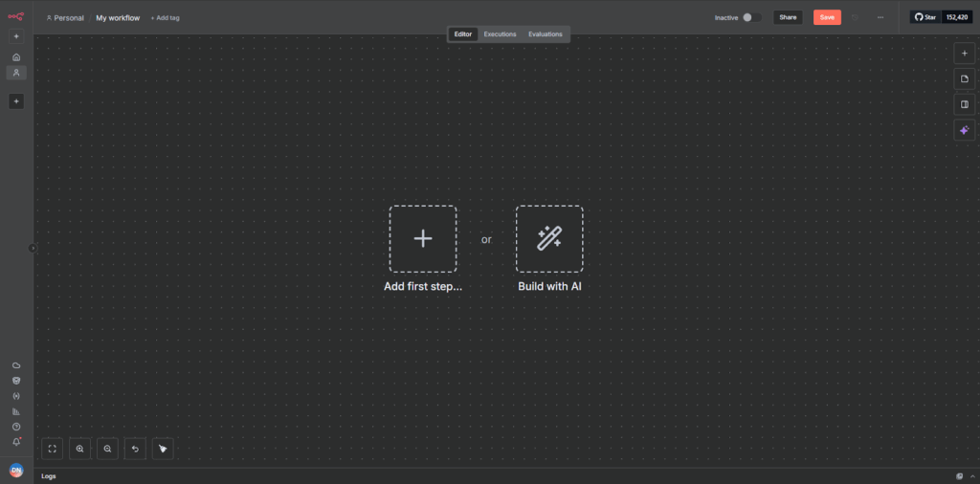This screenshot has height=484, width=980.
Task: Expand the collapsed left sidebar handle
Action: (x=33, y=248)
